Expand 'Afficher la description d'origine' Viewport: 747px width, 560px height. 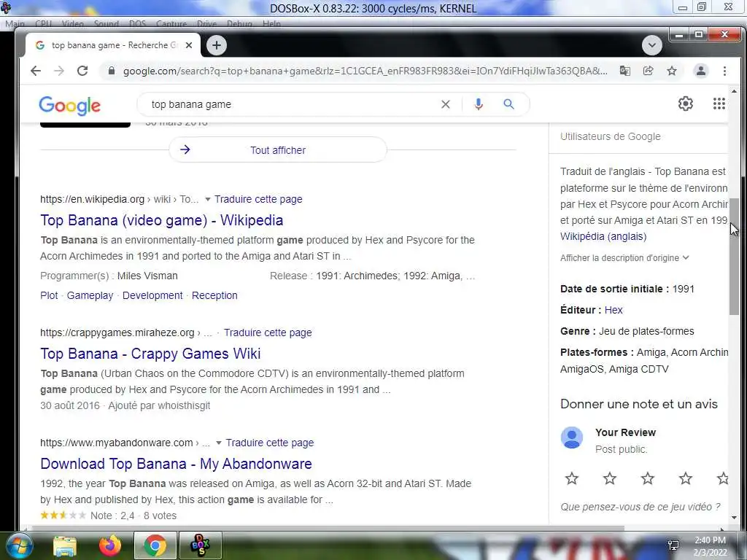pyautogui.click(x=624, y=257)
